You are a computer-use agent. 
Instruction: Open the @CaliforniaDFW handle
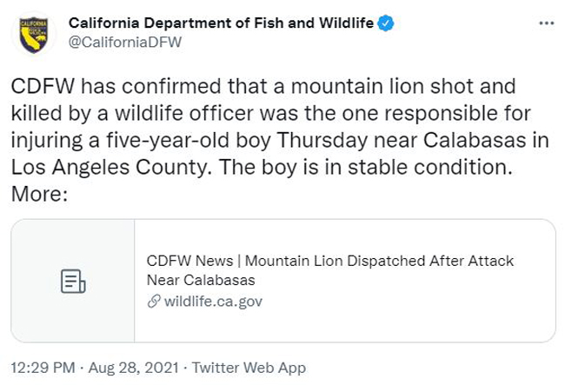click(124, 42)
